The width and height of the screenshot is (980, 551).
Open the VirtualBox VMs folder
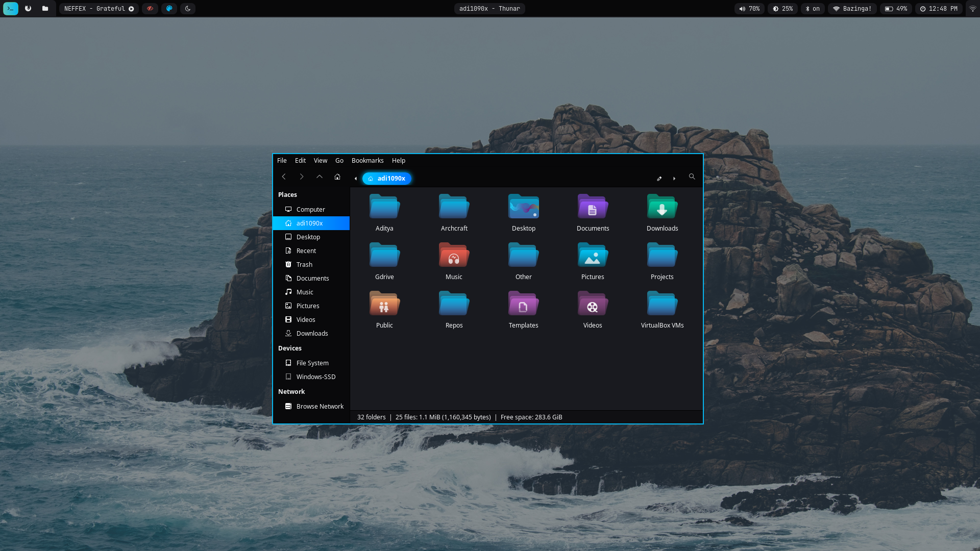click(662, 310)
